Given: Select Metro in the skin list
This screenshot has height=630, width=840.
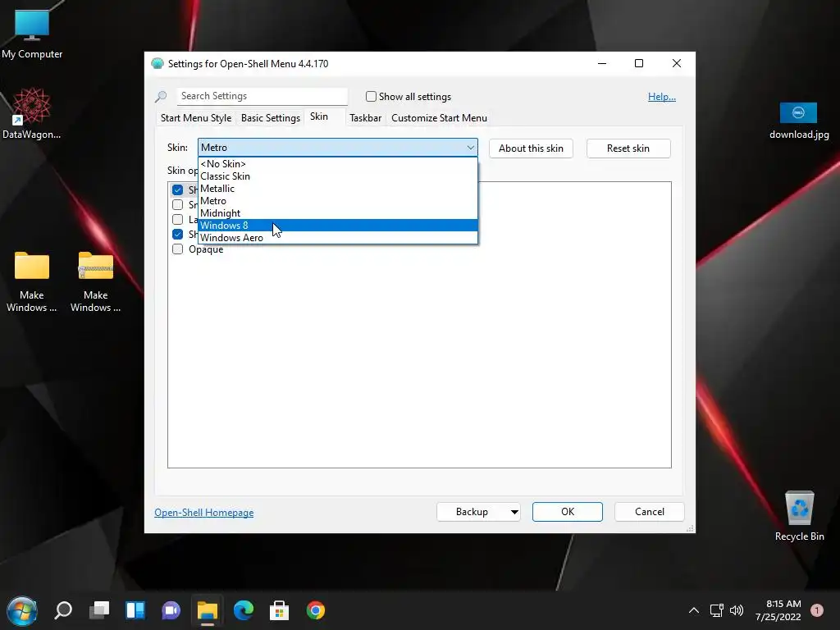Looking at the screenshot, I should [x=337, y=201].
